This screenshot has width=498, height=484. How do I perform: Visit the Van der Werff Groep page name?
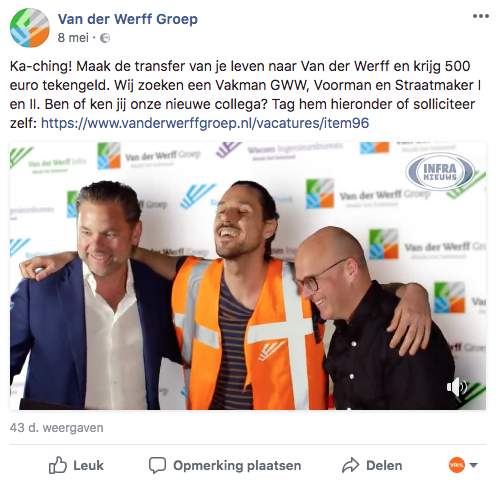point(128,19)
